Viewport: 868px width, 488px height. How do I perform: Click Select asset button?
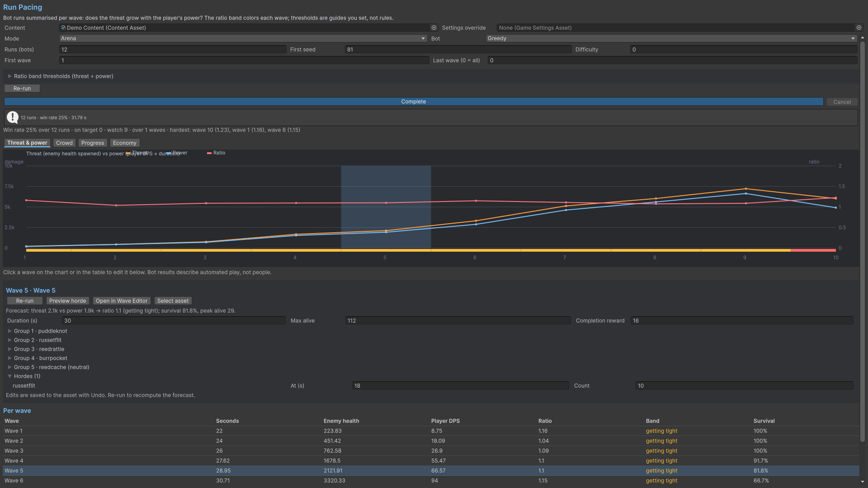[x=173, y=301]
